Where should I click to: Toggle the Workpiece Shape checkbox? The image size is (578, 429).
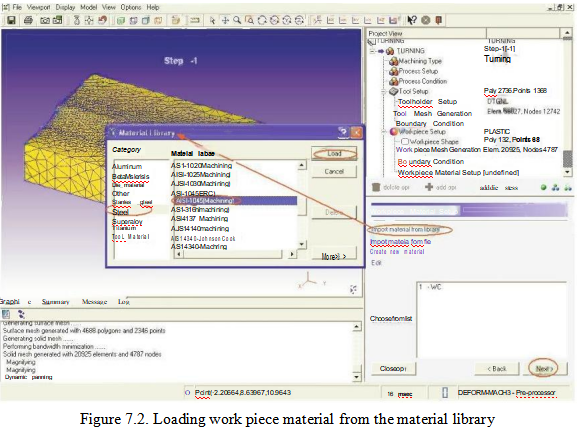coord(405,141)
